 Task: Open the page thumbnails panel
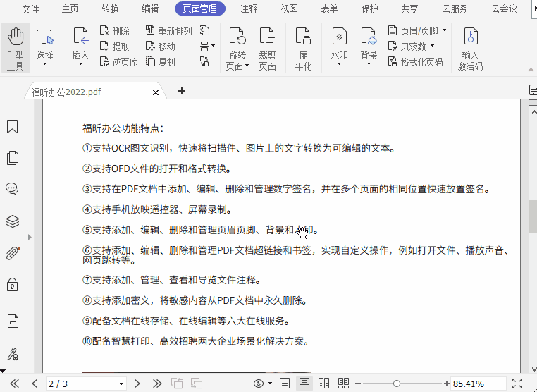point(12,158)
